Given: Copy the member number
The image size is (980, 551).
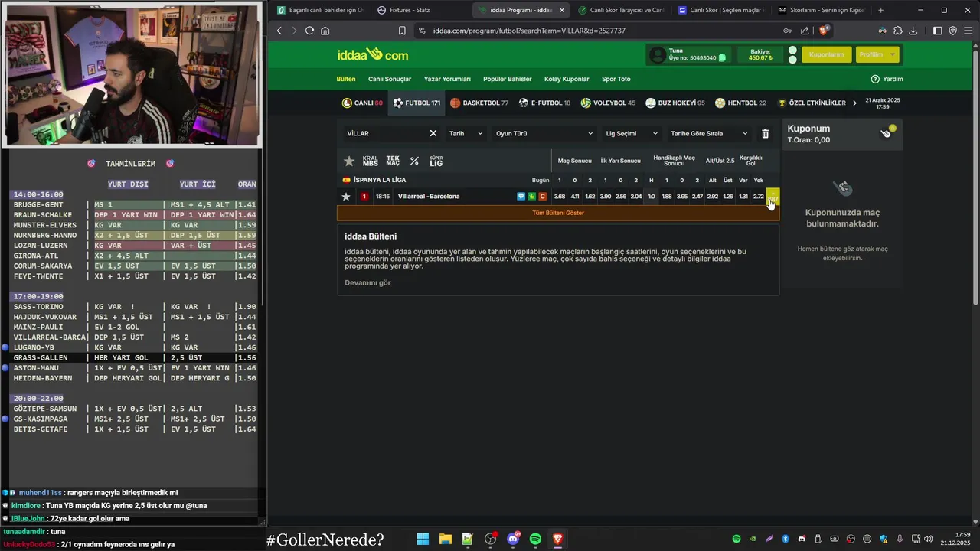Looking at the screenshot, I should [x=722, y=58].
